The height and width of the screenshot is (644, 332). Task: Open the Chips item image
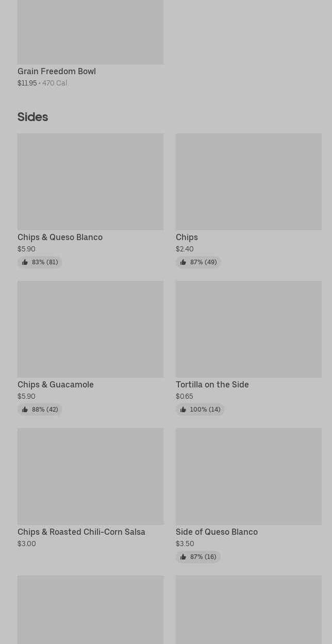pos(248,182)
